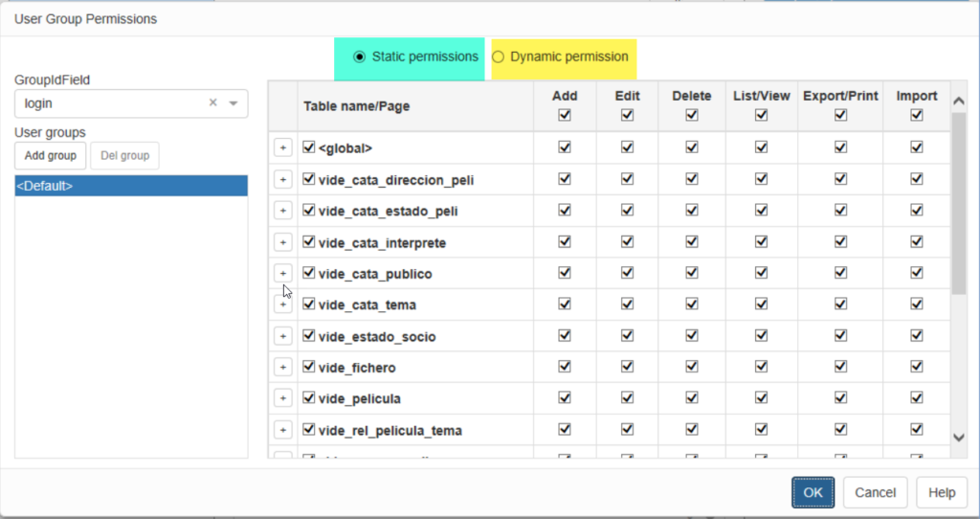The image size is (980, 519).
Task: Click the Help button
Action: click(942, 492)
